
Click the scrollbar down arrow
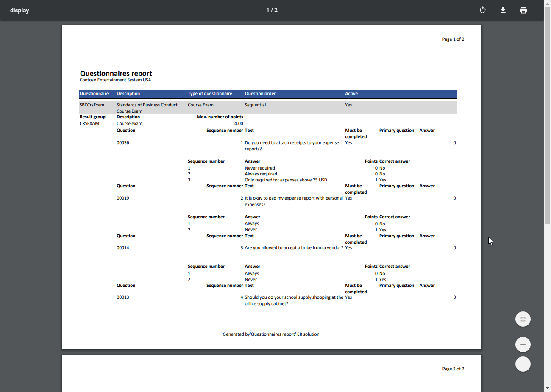[x=547, y=388]
